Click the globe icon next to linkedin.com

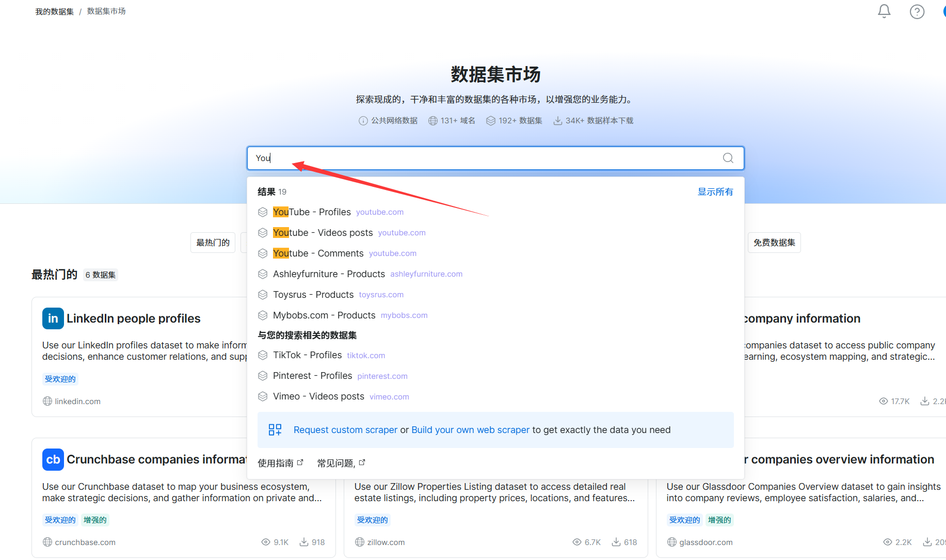[x=47, y=401]
